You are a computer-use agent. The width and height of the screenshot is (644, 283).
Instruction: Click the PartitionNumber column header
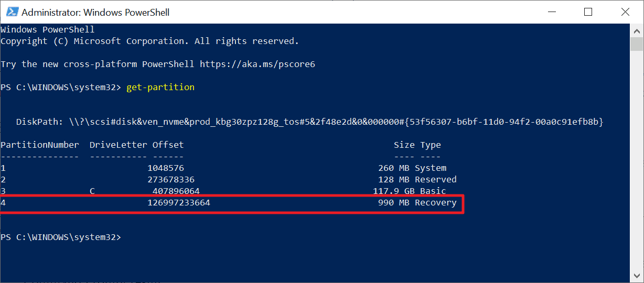click(x=40, y=145)
